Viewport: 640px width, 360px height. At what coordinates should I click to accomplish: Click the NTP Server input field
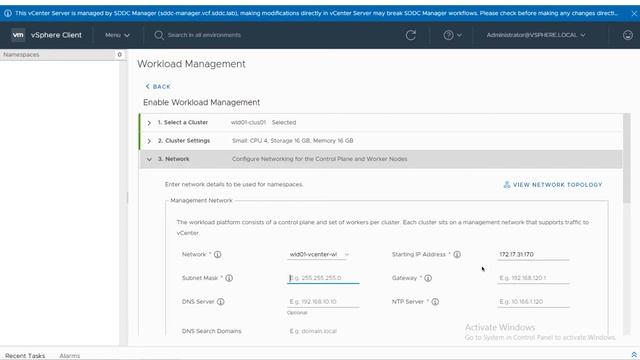(533, 302)
